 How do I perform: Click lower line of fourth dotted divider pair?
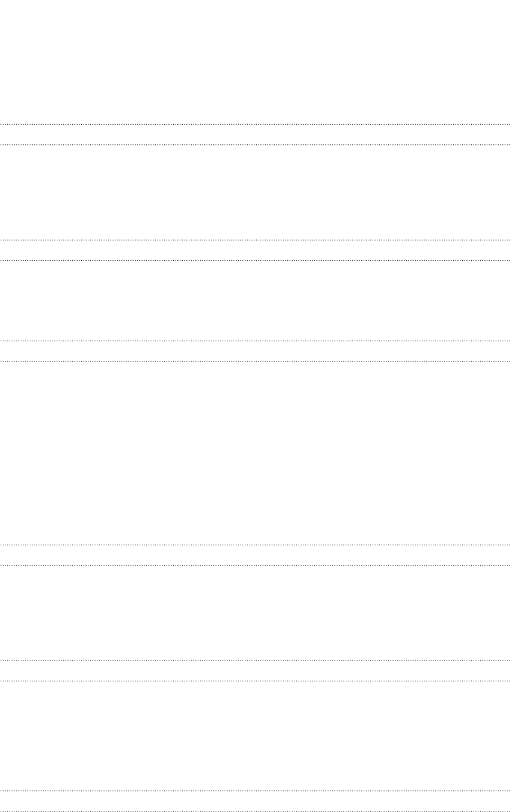pos(255,565)
